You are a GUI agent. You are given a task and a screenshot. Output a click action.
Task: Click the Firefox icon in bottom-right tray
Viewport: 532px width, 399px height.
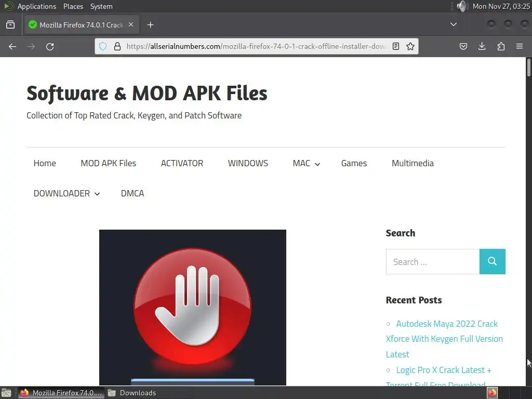point(492,393)
